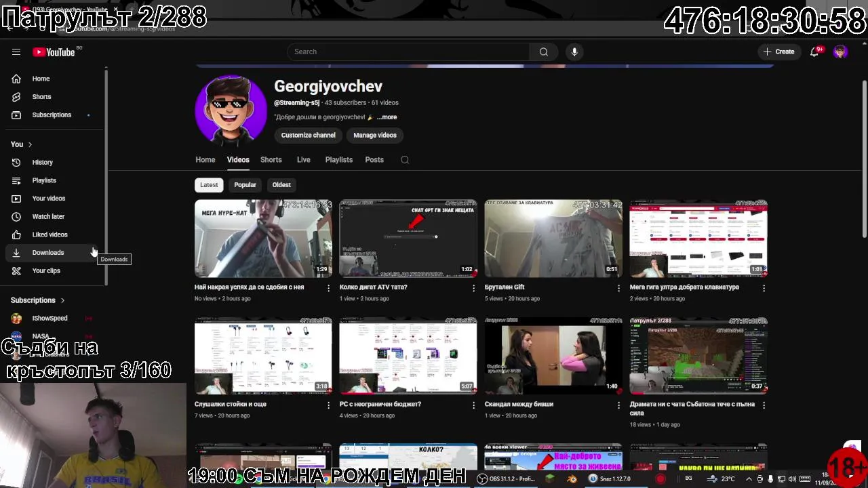The image size is (868, 488).
Task: Open the notifications bell
Action: (x=815, y=52)
